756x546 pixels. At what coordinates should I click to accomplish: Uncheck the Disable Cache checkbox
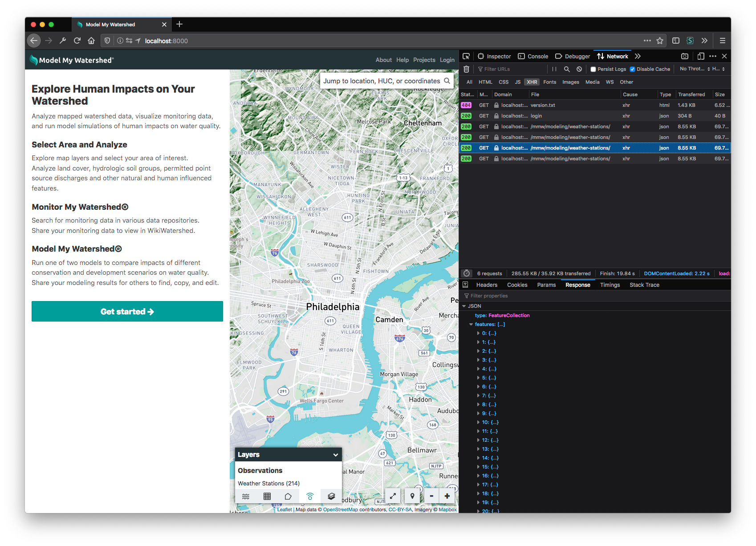[632, 69]
